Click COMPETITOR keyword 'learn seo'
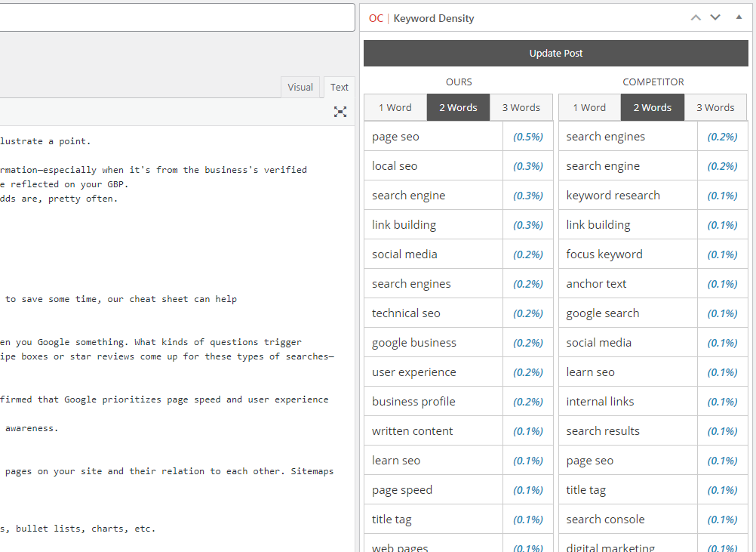 coord(590,372)
